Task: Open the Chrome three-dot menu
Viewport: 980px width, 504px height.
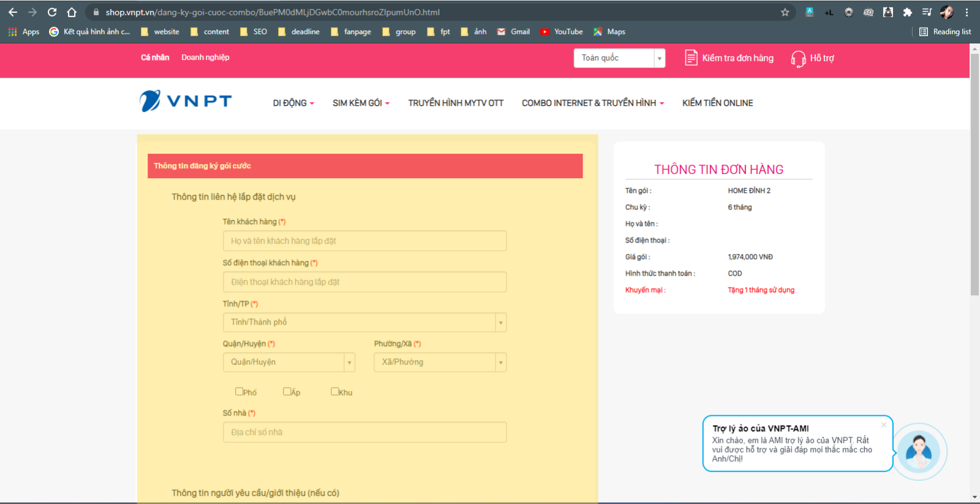Action: point(967,12)
